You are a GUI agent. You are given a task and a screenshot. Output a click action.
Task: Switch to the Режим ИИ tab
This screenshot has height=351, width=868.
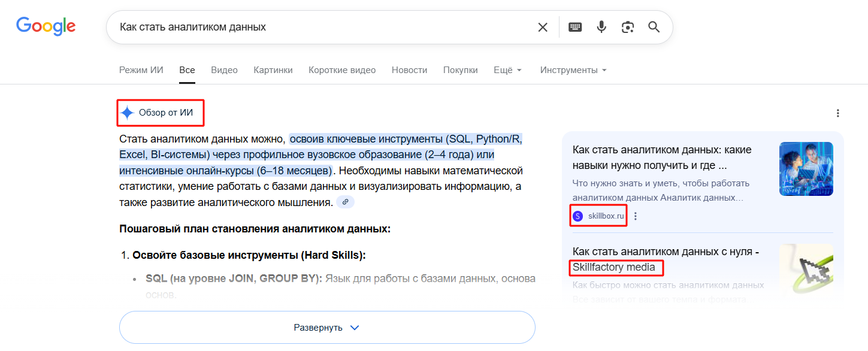141,70
